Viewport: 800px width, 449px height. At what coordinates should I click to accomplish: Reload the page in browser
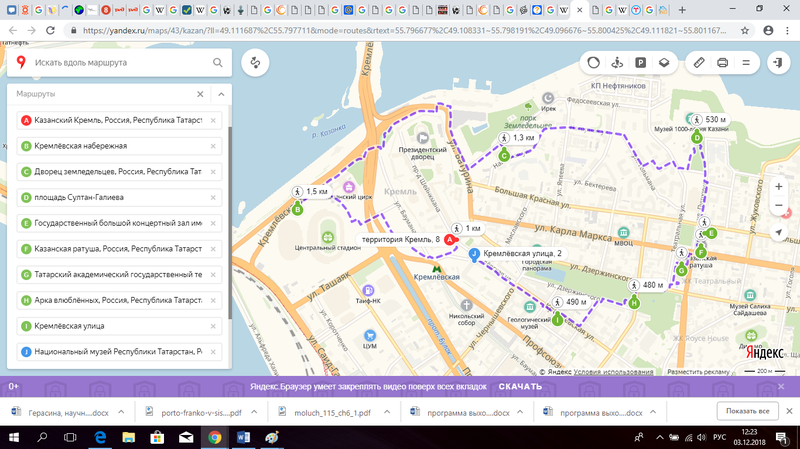point(50,31)
